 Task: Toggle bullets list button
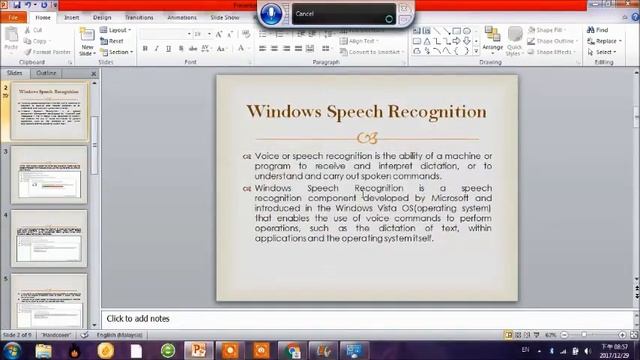[x=263, y=34]
